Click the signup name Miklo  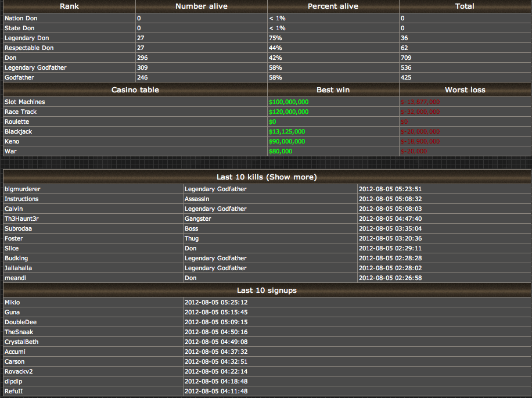coord(12,302)
